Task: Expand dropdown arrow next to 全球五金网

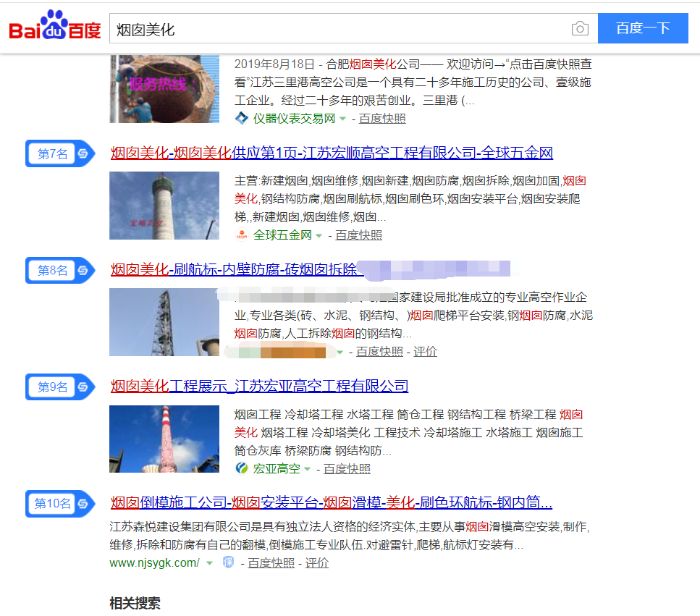Action: click(319, 235)
